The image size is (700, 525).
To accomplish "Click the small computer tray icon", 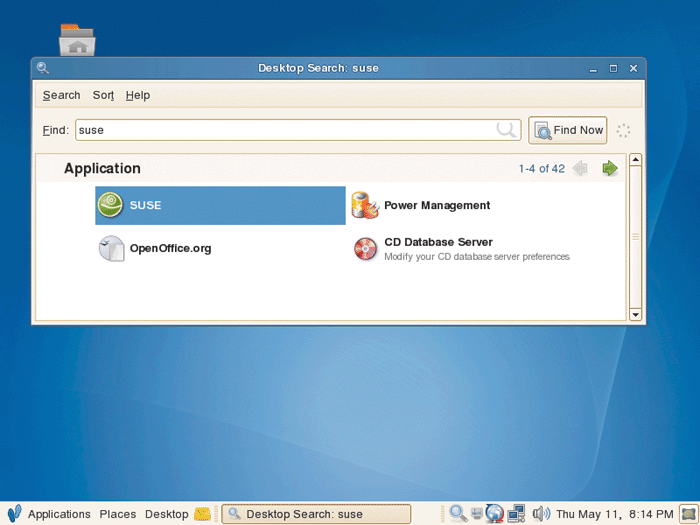I will click(x=477, y=514).
